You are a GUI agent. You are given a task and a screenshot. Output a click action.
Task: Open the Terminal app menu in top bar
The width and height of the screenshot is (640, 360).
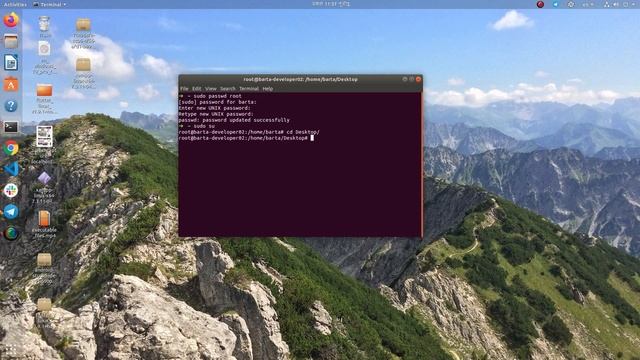(49, 4)
